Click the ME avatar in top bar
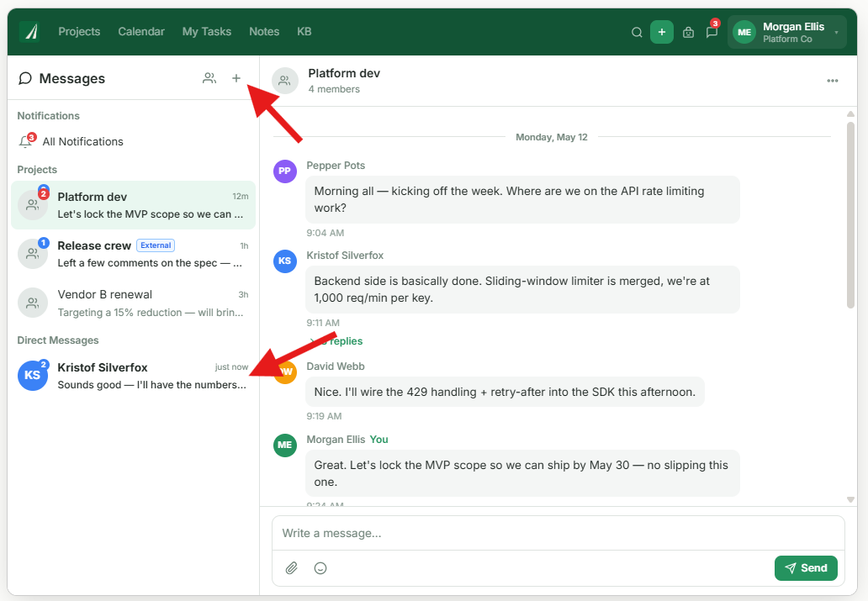 coord(744,32)
